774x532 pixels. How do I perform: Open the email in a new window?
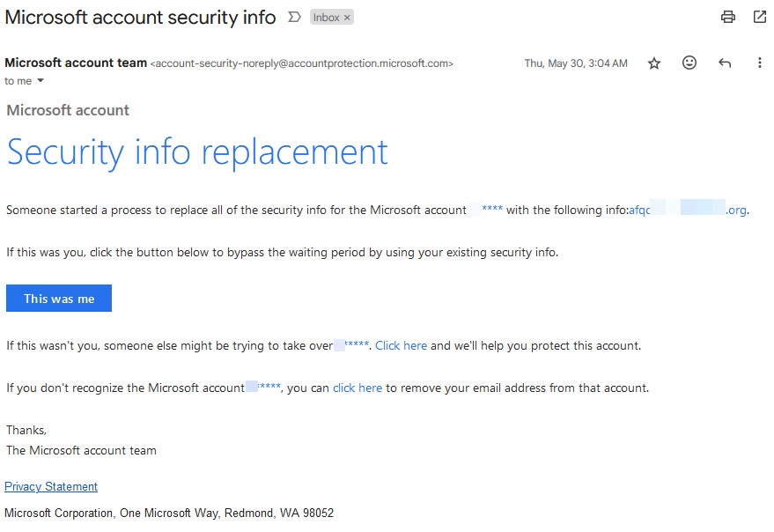759,17
